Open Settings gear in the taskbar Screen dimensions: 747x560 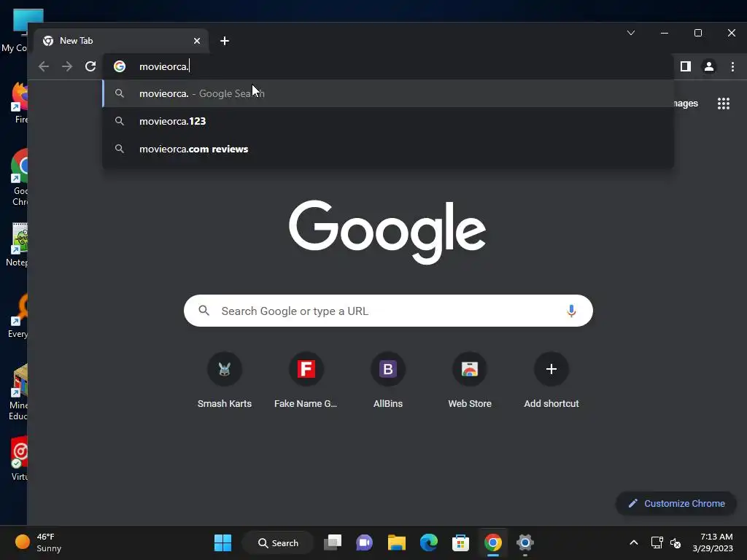point(525,542)
